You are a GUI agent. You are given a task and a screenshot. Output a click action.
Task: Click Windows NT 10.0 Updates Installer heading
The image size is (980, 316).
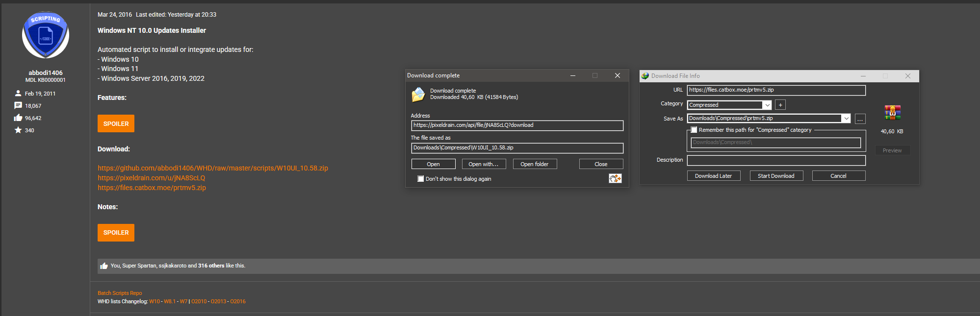pyautogui.click(x=152, y=30)
